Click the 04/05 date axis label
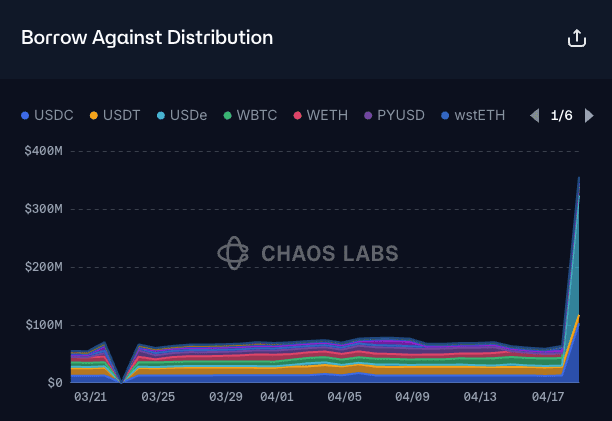The image size is (612, 421). tap(344, 397)
